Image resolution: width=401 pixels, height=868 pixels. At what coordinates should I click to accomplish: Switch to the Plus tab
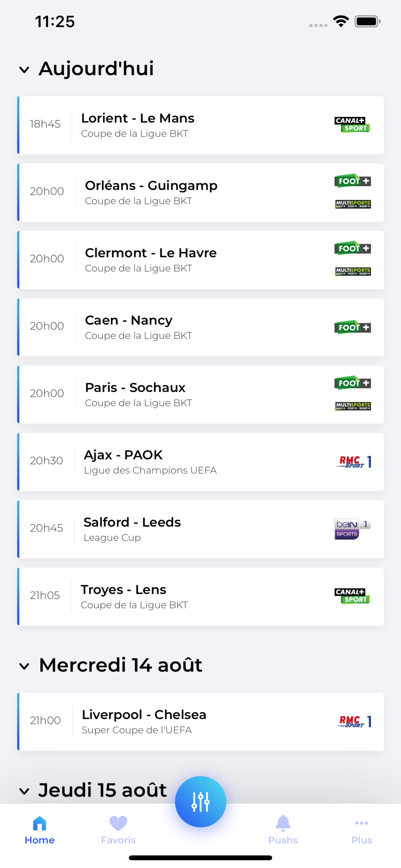(x=361, y=831)
